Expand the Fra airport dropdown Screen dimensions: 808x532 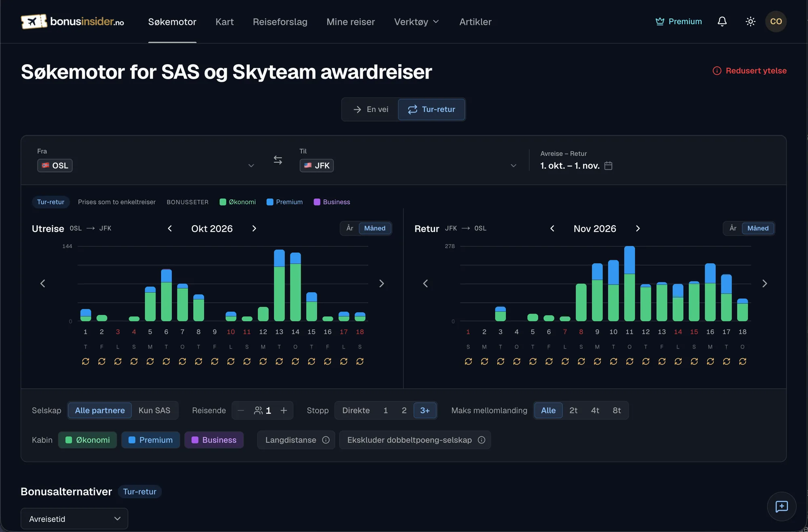pyautogui.click(x=251, y=165)
